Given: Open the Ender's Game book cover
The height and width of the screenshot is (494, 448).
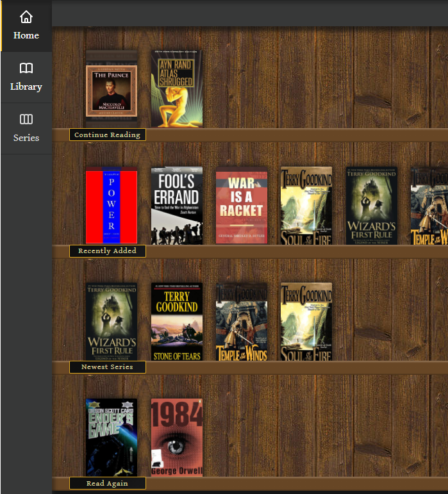Looking at the screenshot, I should 112,438.
